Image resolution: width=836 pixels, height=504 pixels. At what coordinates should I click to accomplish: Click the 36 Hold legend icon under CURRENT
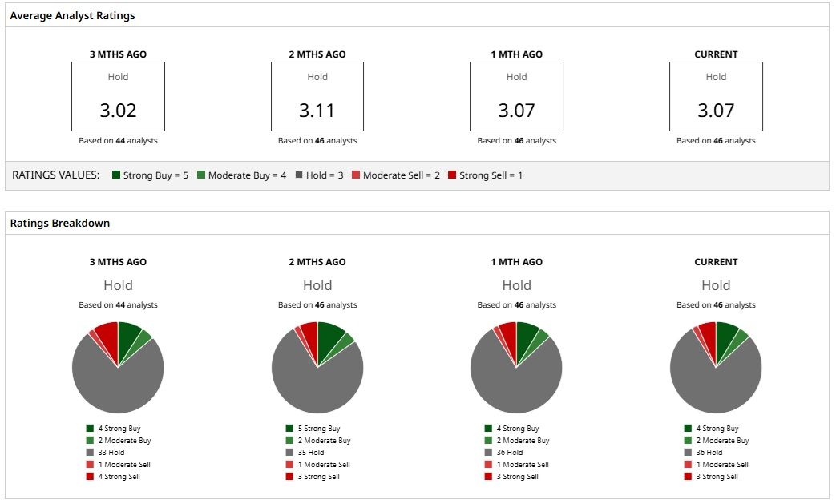coord(688,453)
